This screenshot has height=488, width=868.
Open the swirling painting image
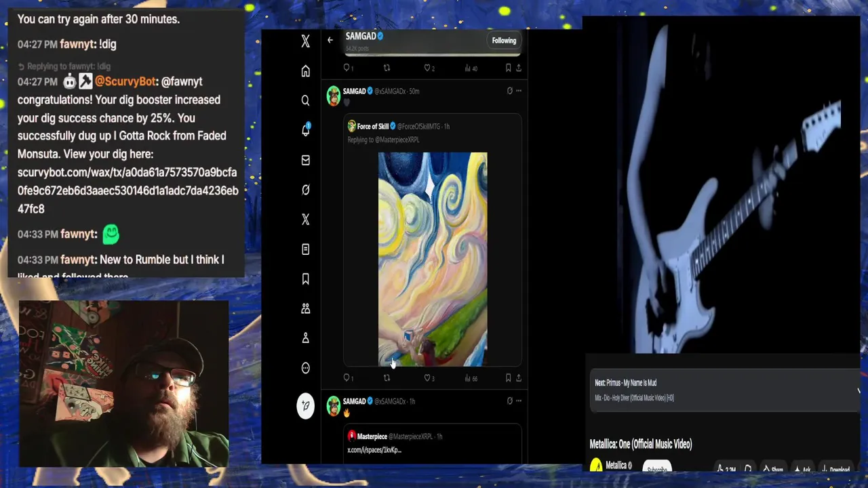(433, 259)
